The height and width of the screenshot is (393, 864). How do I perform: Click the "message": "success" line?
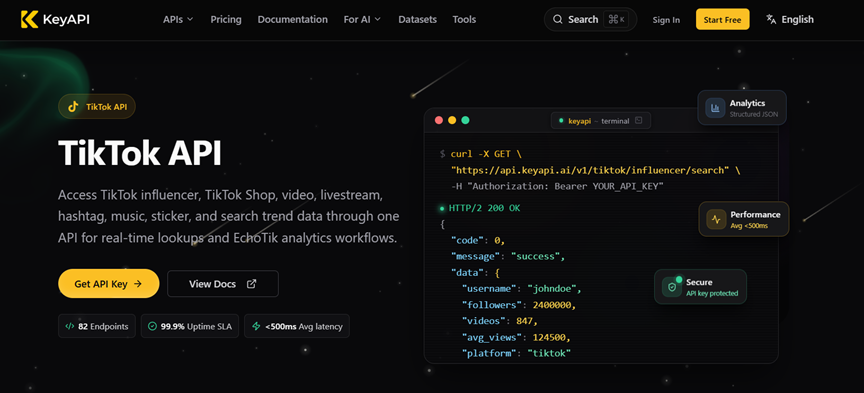coord(508,256)
